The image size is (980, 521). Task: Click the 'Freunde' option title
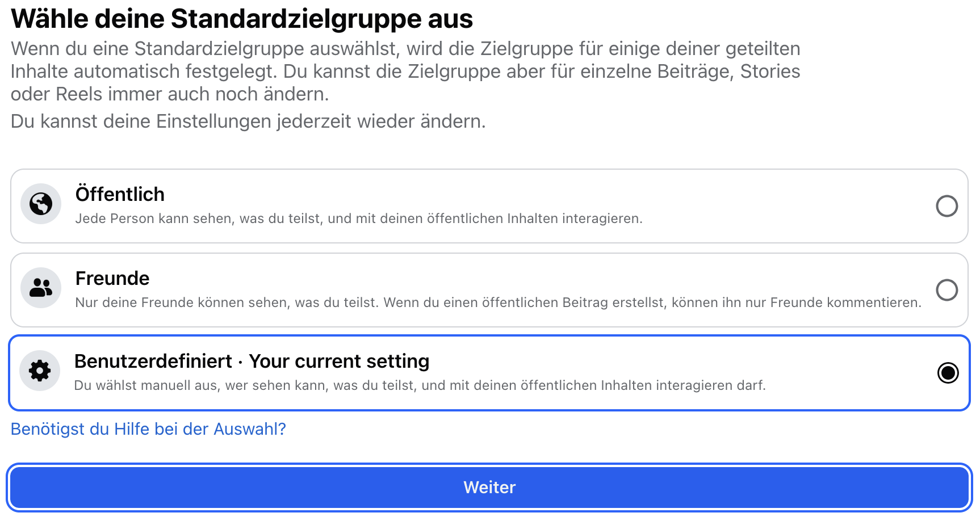[112, 278]
